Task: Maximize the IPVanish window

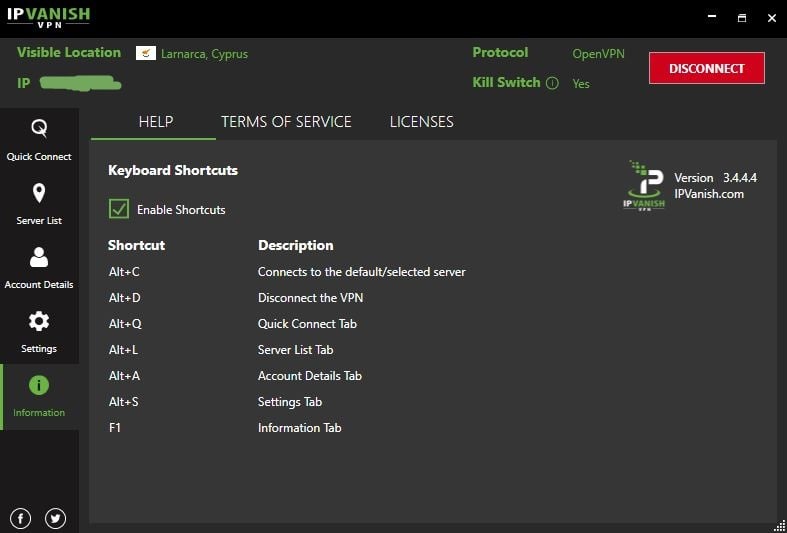Action: tap(742, 18)
